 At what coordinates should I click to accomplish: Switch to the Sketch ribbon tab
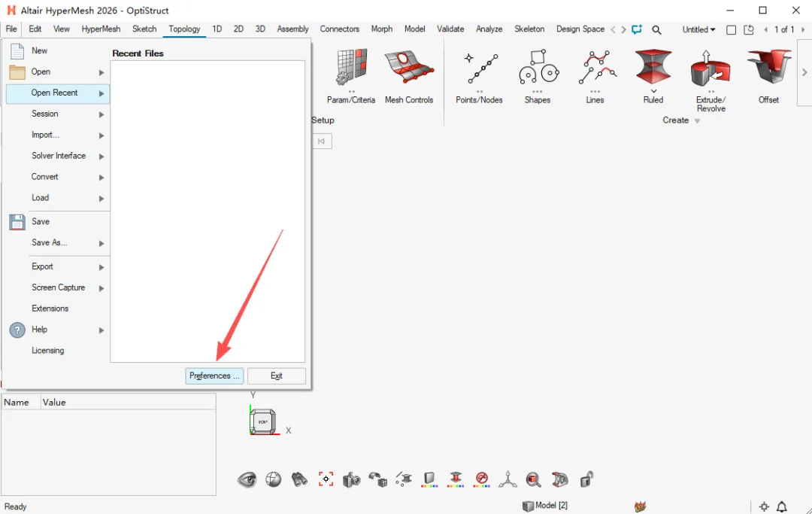(144, 29)
